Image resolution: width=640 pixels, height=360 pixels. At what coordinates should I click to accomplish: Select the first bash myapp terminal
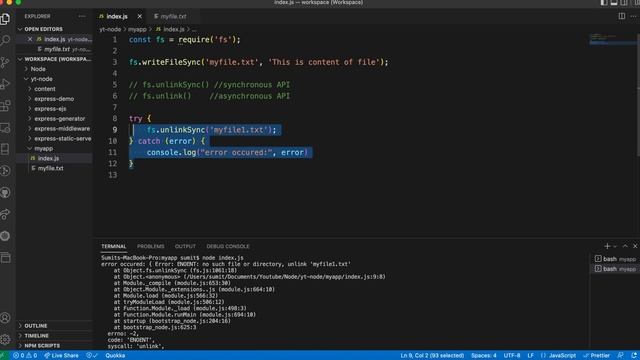point(615,259)
